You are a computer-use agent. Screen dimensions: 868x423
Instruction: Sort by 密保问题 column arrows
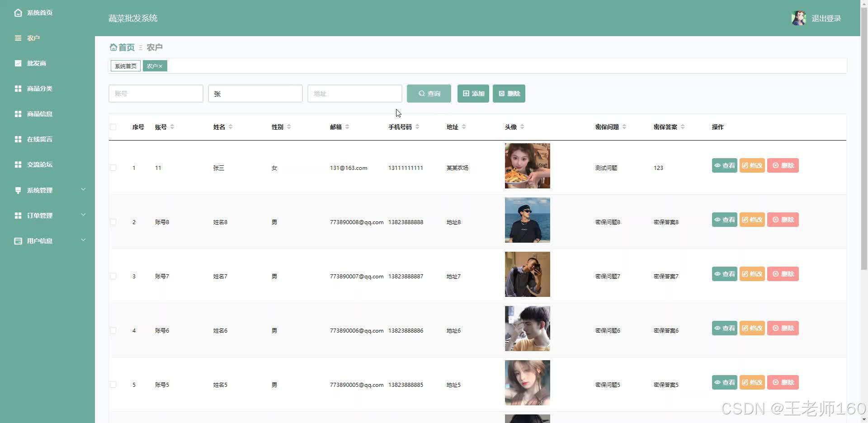(x=624, y=127)
